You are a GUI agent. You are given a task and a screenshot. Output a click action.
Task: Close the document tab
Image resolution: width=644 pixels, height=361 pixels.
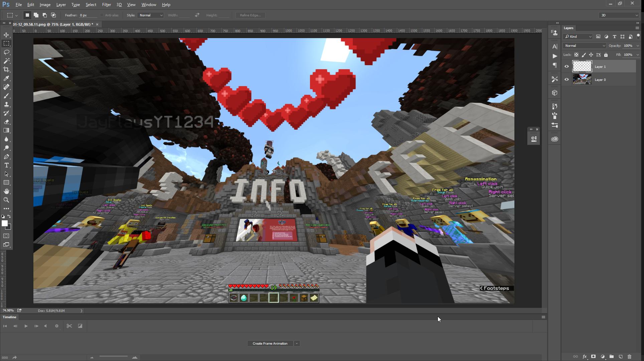97,24
